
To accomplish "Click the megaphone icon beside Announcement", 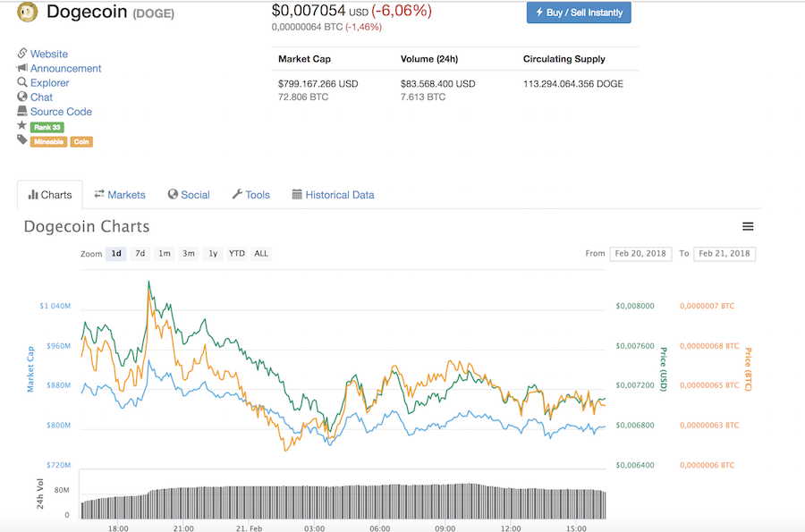I will pos(22,68).
